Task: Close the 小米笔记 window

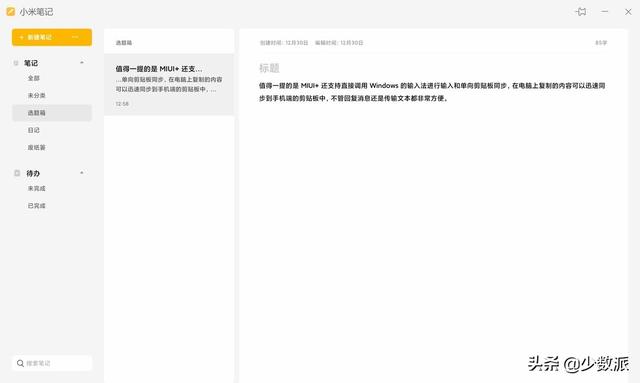Action: coord(628,12)
